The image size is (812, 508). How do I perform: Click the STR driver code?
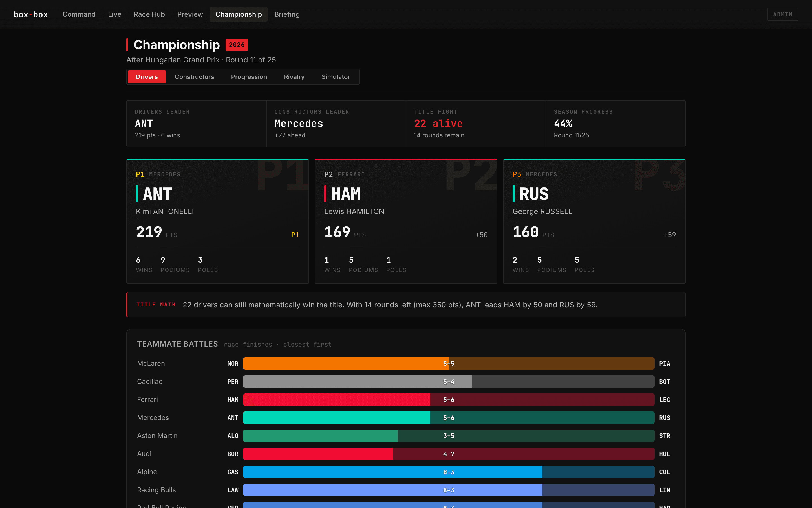(665, 436)
